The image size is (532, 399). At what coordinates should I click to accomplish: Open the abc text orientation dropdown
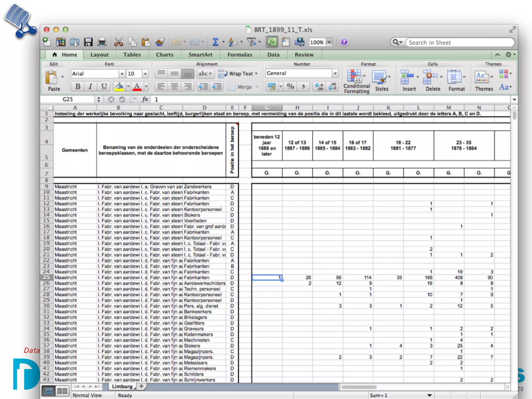205,74
